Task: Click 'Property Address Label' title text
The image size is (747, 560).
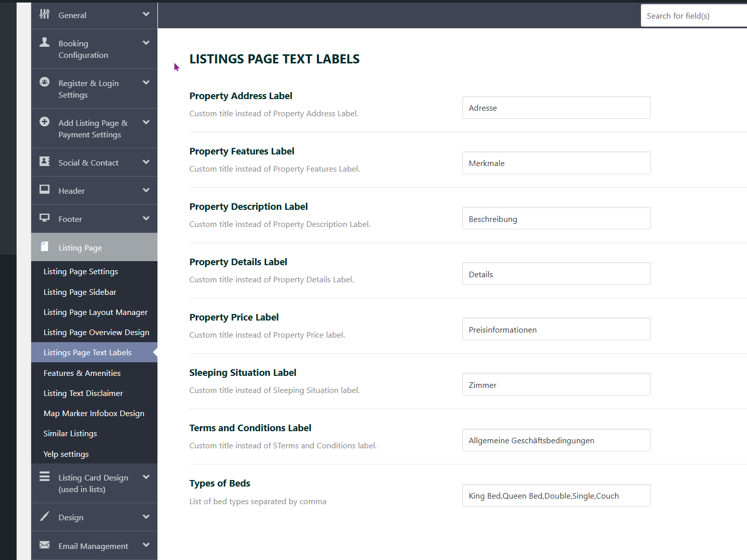Action: (241, 96)
